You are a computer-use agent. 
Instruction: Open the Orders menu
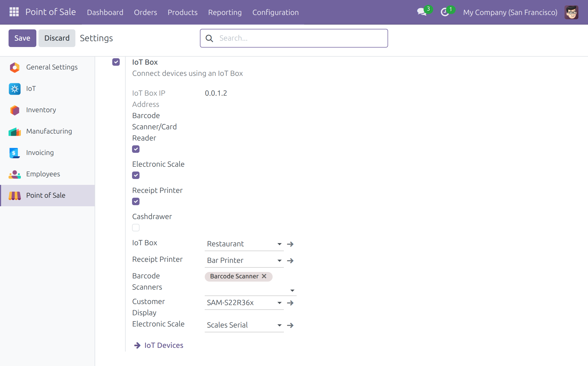(145, 12)
